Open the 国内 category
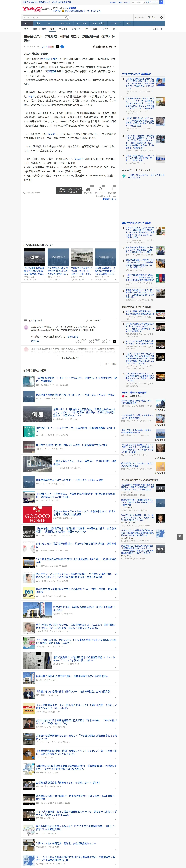 (35, 29)
